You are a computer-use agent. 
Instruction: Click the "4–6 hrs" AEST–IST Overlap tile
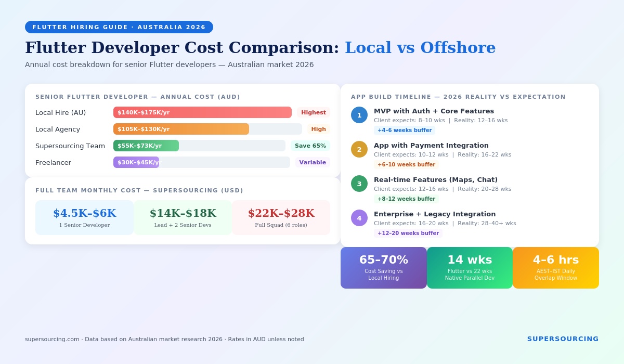click(556, 268)
